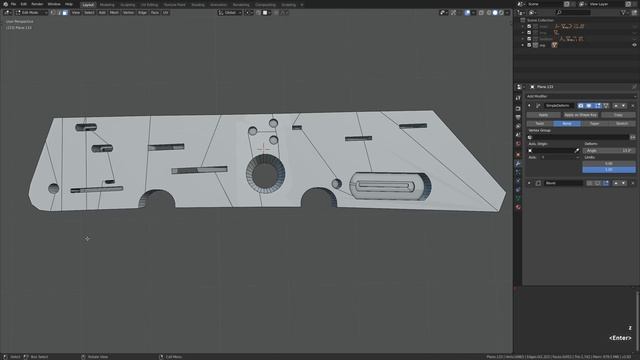Toggle SimpleDeform viewport visibility

pos(589,106)
